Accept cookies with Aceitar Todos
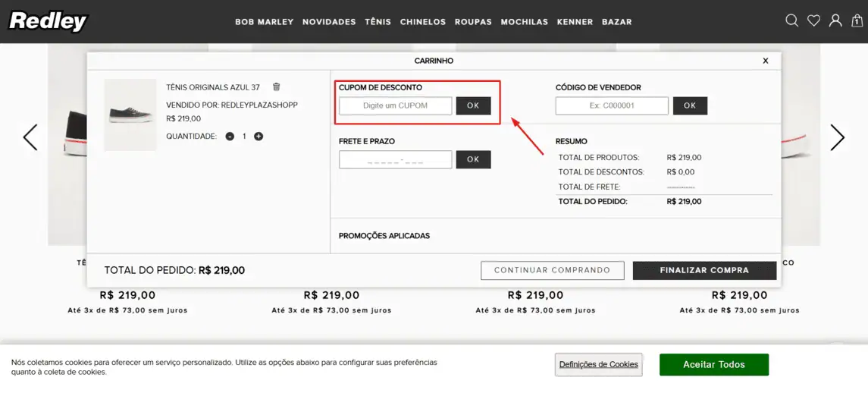The image size is (868, 393). point(714,365)
